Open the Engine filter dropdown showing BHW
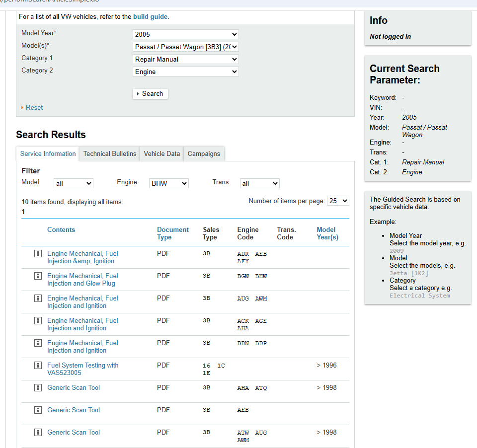This screenshot has width=477, height=448. (169, 183)
